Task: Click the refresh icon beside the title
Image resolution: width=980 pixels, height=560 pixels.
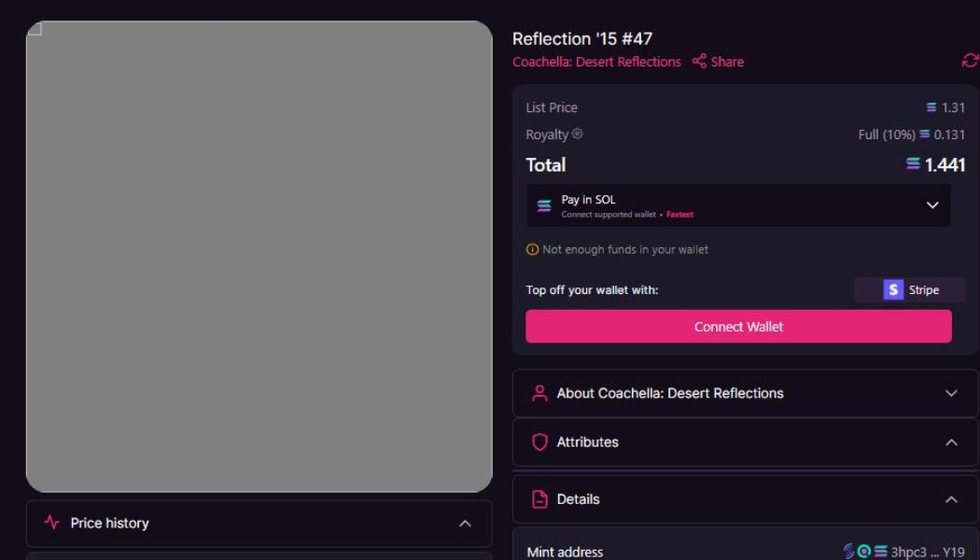Action: (970, 61)
